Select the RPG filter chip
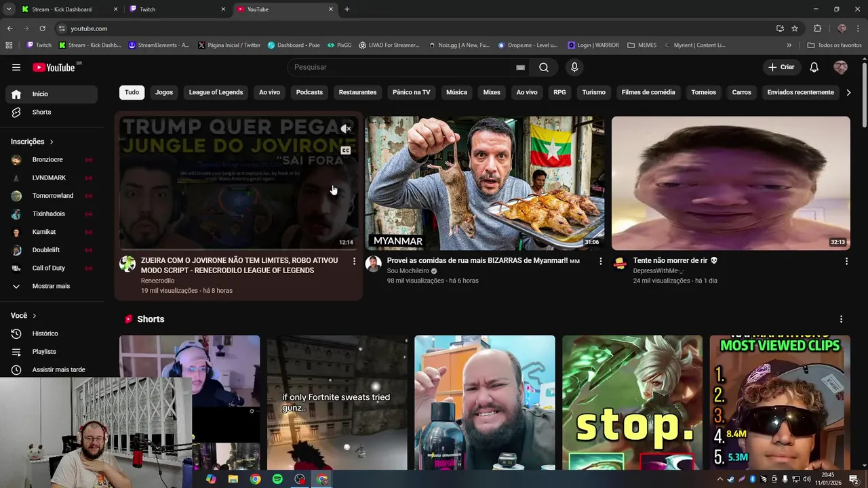 click(559, 92)
